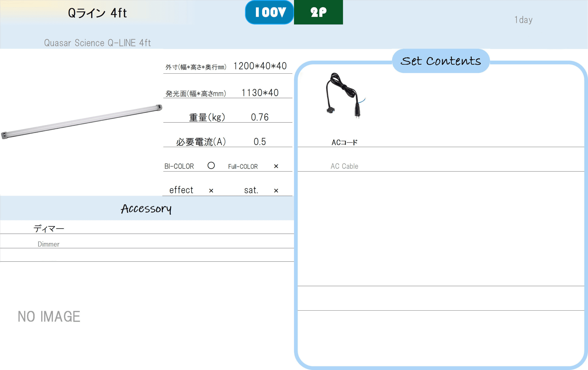Click the circle mark next to BI-COLOR
Image resolution: width=588 pixels, height=370 pixels.
pos(211,166)
